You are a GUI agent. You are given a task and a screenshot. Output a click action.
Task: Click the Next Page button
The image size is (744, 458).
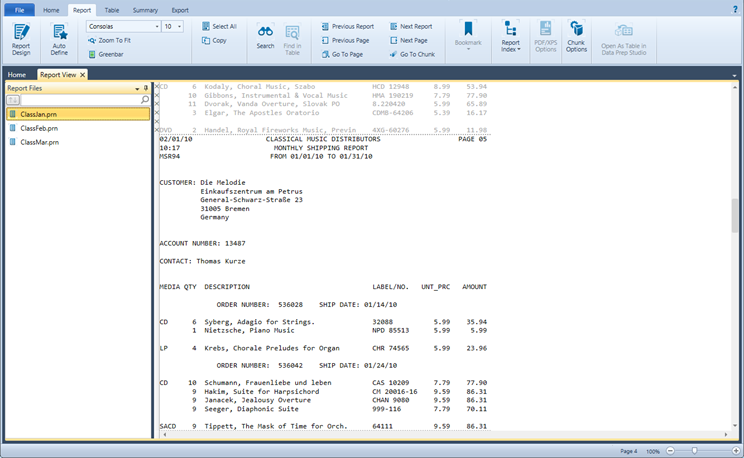coord(407,40)
